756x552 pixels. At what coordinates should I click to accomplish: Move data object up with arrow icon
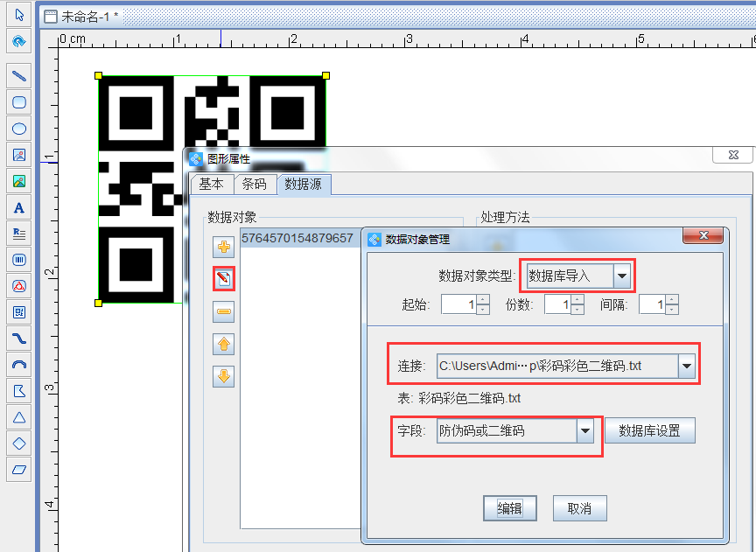pyautogui.click(x=224, y=344)
